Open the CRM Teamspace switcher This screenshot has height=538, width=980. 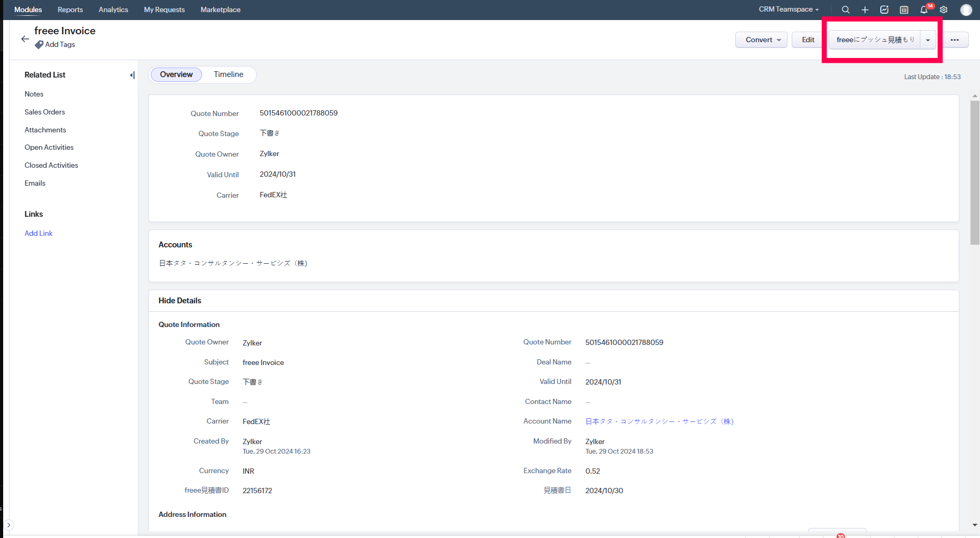coord(789,9)
